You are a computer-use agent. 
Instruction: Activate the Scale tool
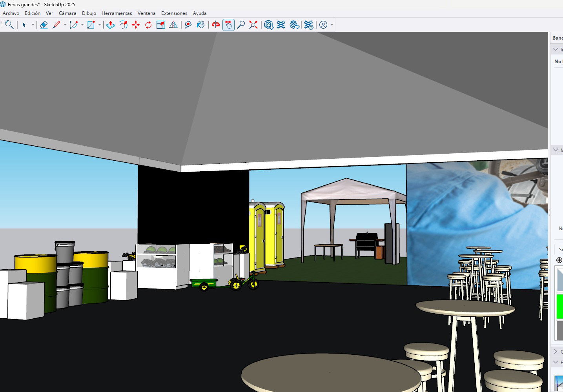[161, 25]
